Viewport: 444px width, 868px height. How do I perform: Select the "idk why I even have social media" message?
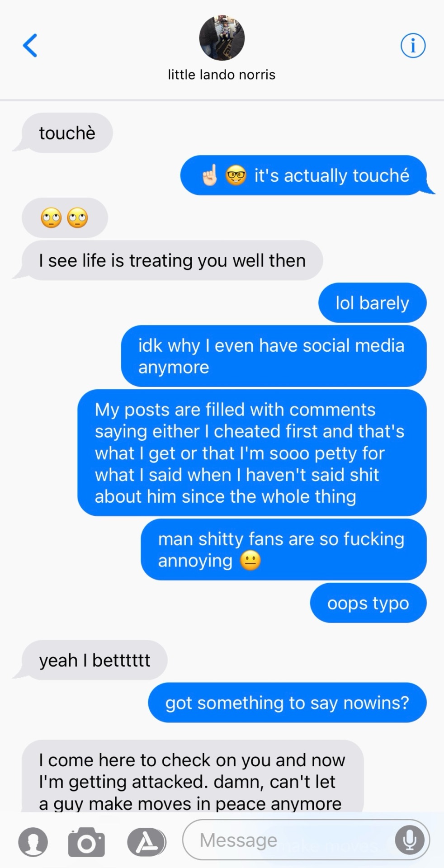tap(274, 356)
